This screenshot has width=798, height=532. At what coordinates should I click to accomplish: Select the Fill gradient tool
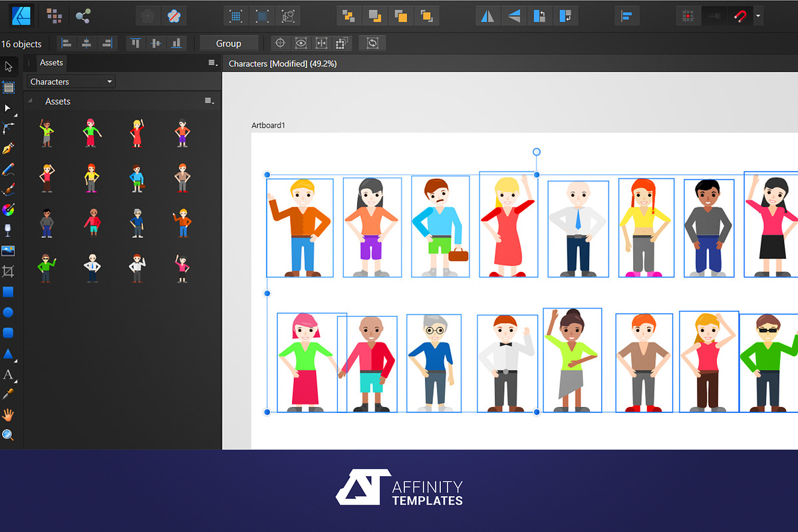pos(9,210)
